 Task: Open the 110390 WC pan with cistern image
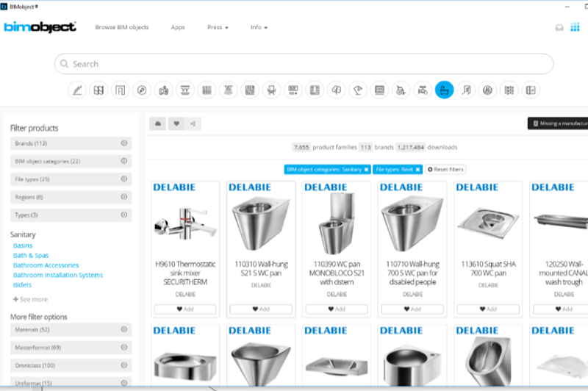tap(337, 224)
